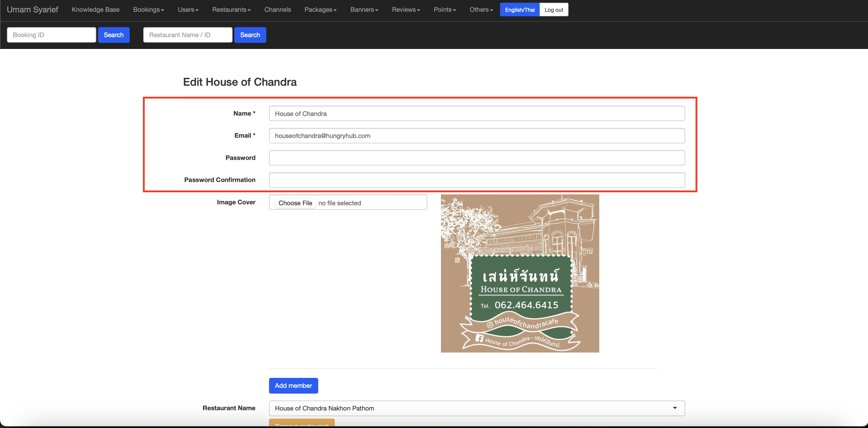
Task: Click the House of Chandra cover image
Action: click(x=520, y=273)
